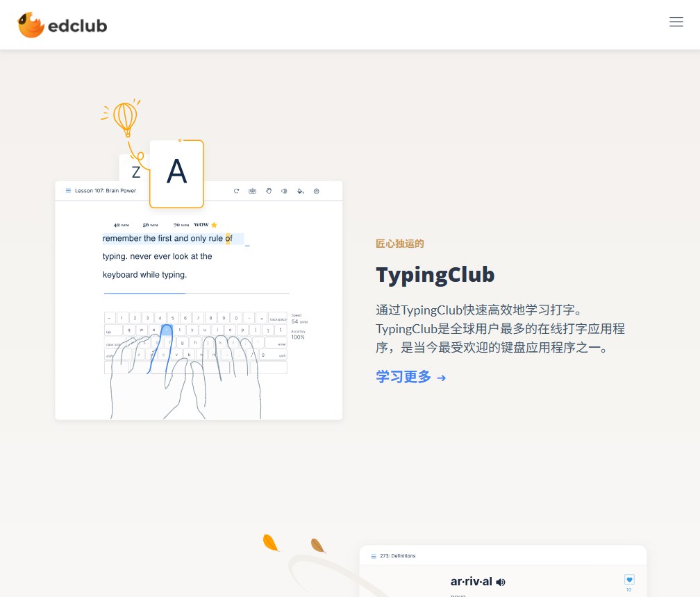The height and width of the screenshot is (597, 700).
Task: Click the word ar·riv·al
Action: click(471, 582)
